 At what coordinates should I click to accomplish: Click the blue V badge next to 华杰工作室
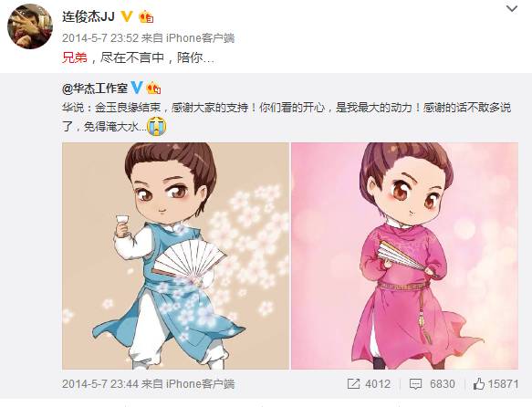136,88
